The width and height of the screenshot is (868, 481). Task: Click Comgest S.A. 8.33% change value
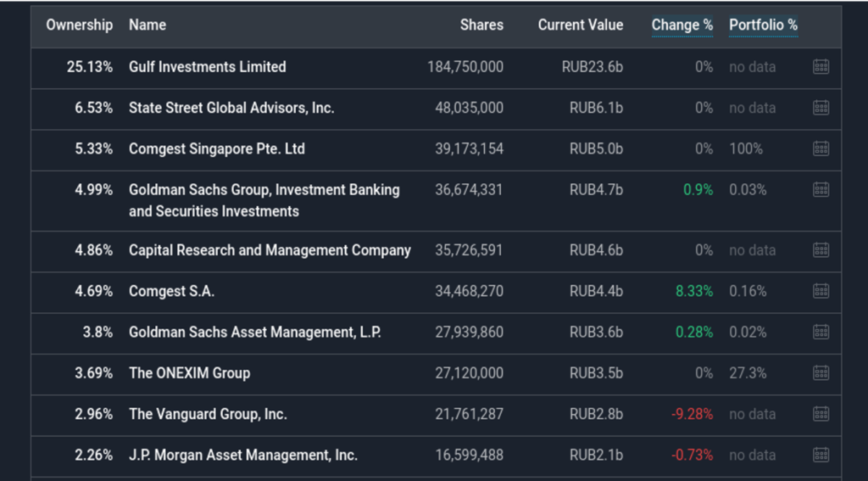(693, 291)
